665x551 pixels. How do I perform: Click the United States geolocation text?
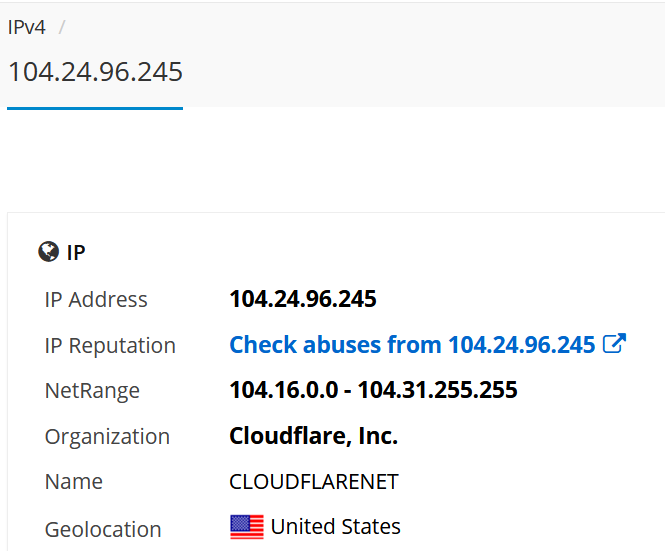click(x=335, y=526)
